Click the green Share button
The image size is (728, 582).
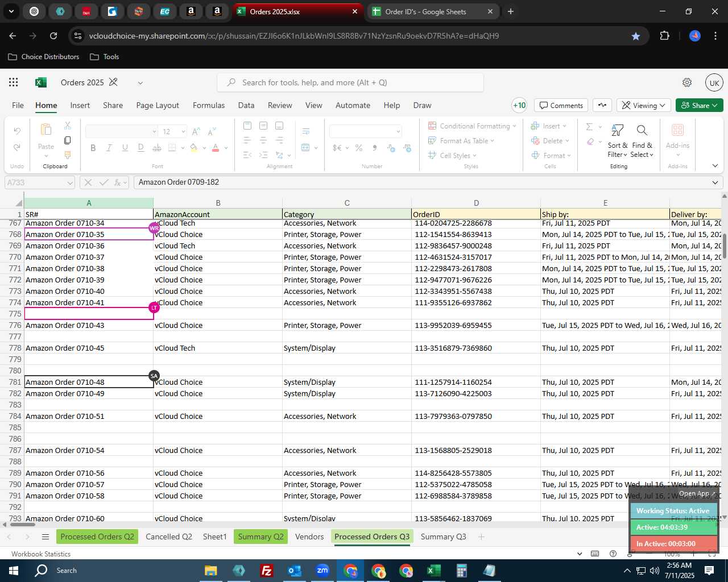coord(700,105)
